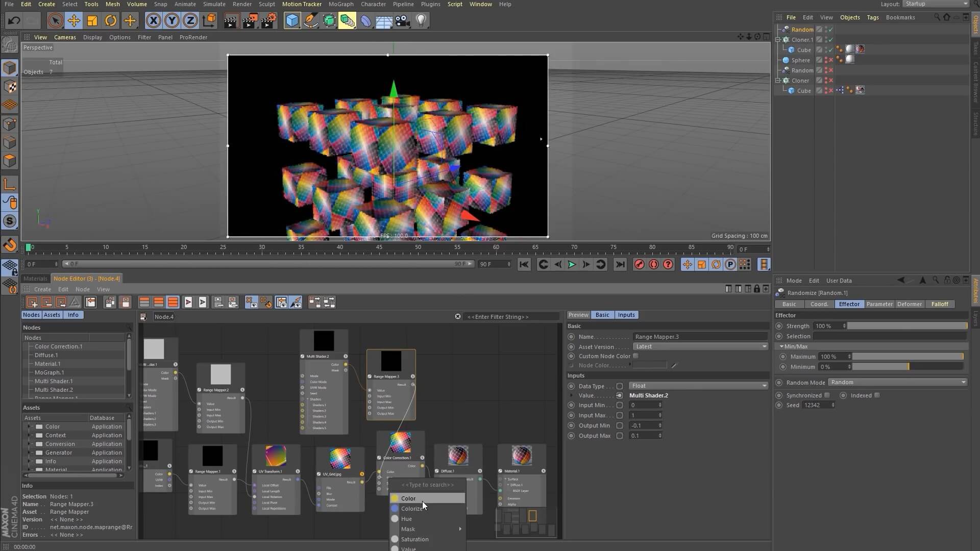Select the Rotate tool icon

pos(111,20)
